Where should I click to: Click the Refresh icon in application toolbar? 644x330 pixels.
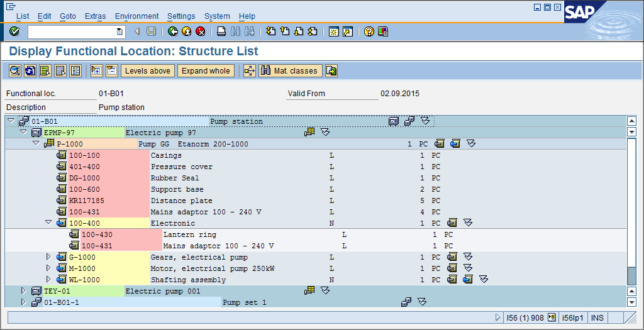30,70
